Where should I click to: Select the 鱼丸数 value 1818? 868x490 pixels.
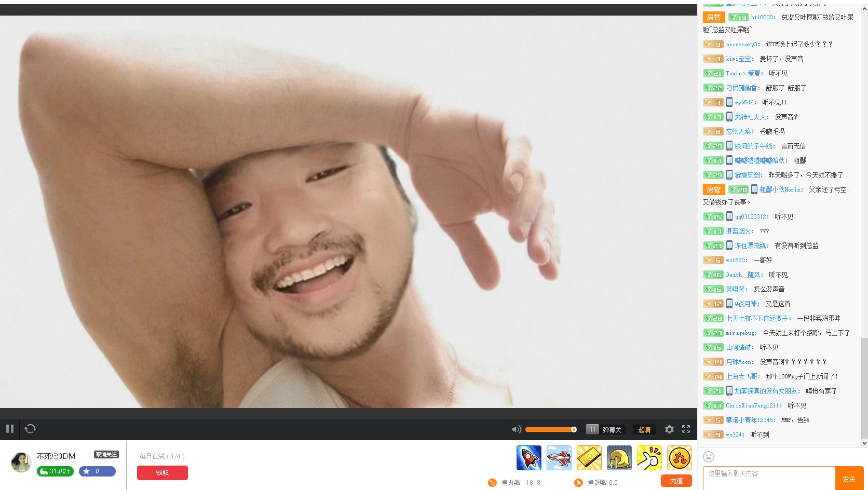pyautogui.click(x=533, y=483)
